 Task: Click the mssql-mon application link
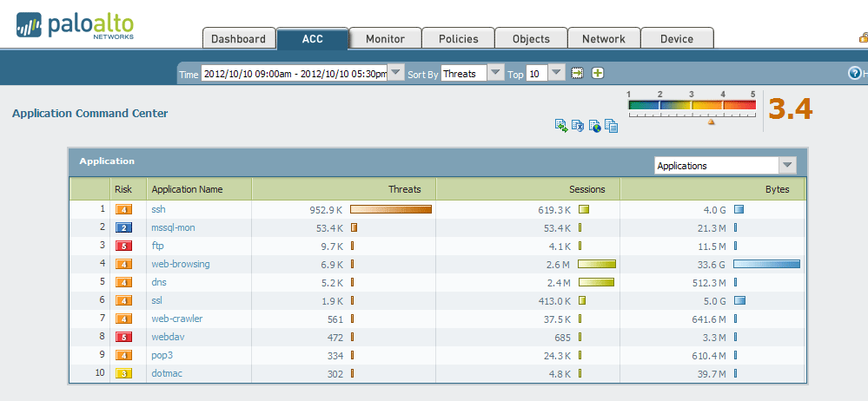pos(173,227)
